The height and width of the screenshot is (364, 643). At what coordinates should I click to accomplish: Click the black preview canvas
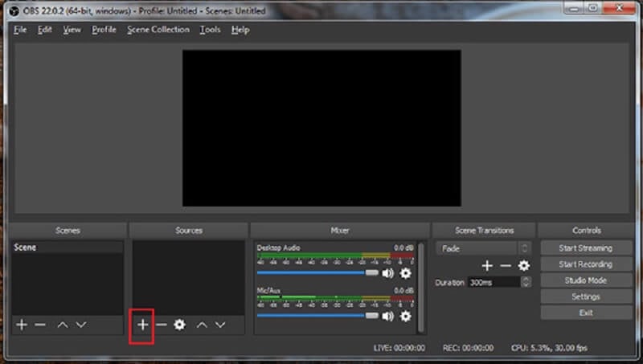click(321, 129)
